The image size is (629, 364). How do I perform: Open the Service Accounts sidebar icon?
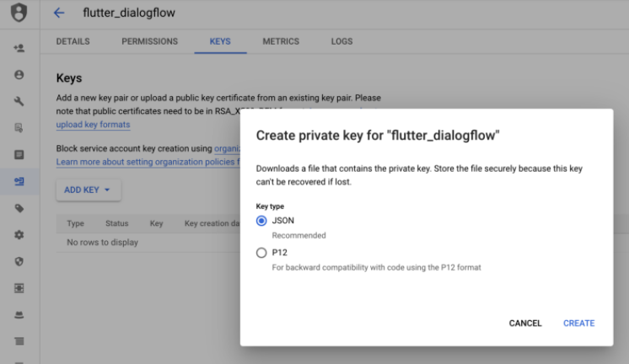[19, 181]
